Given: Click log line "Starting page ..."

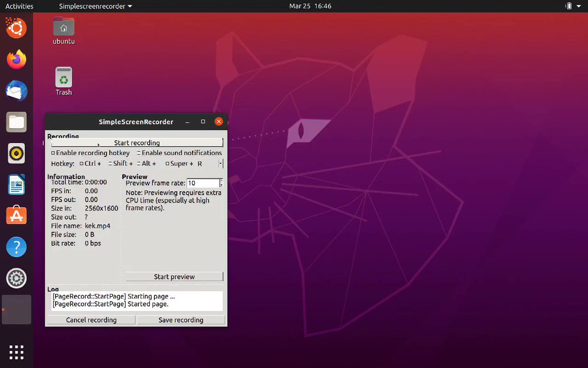Looking at the screenshot, I should click(x=114, y=296).
